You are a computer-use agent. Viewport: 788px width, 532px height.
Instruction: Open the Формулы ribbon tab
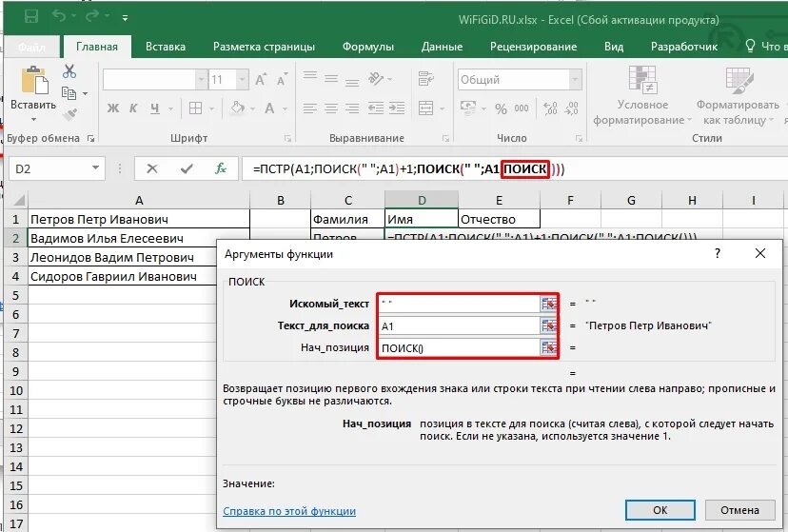368,47
